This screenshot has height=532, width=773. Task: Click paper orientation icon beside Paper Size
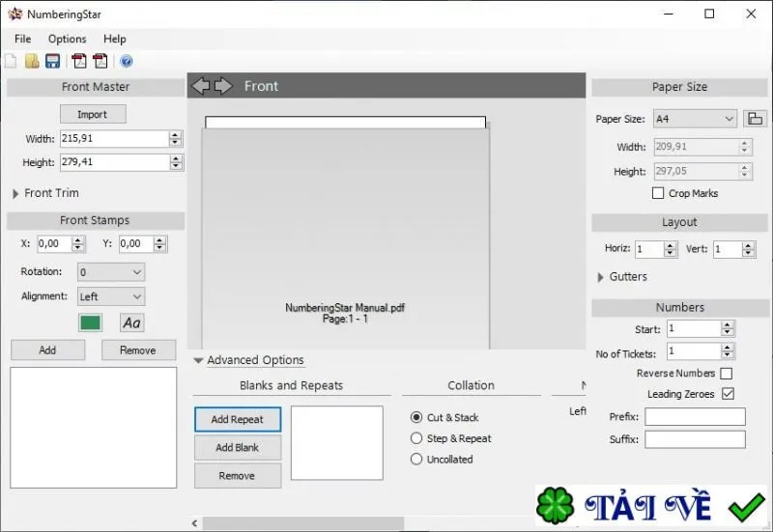tap(755, 119)
